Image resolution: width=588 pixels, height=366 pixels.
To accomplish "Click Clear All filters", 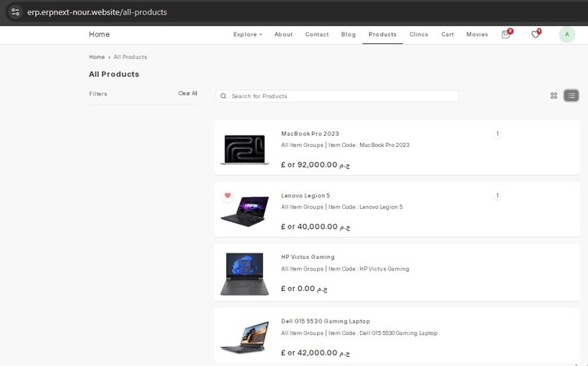I will pyautogui.click(x=188, y=93).
